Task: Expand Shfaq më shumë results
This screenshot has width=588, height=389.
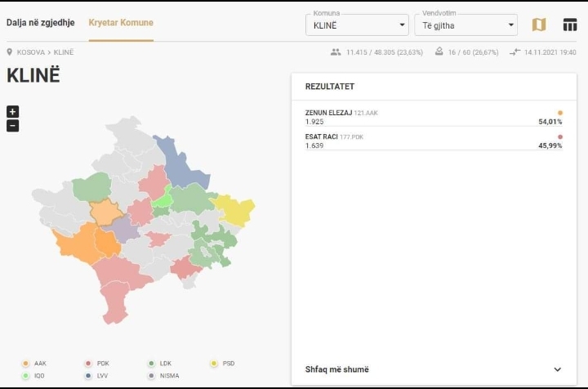Action: click(x=434, y=369)
